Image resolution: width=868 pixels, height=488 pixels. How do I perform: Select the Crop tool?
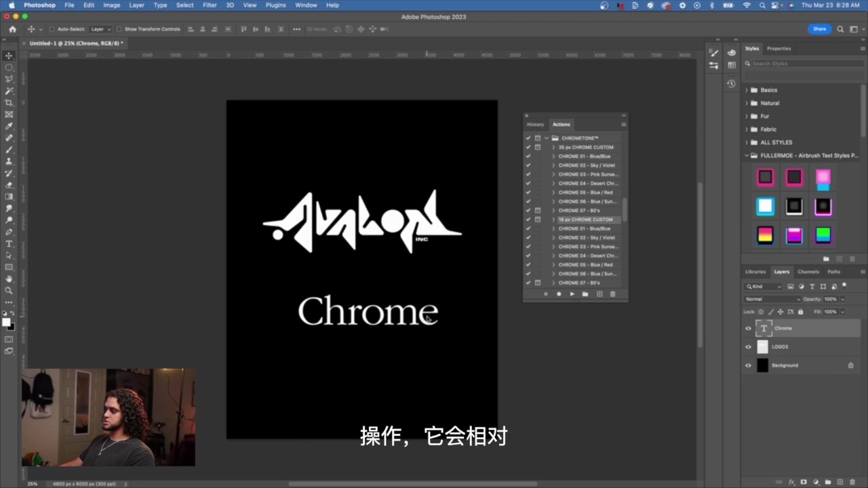[9, 102]
